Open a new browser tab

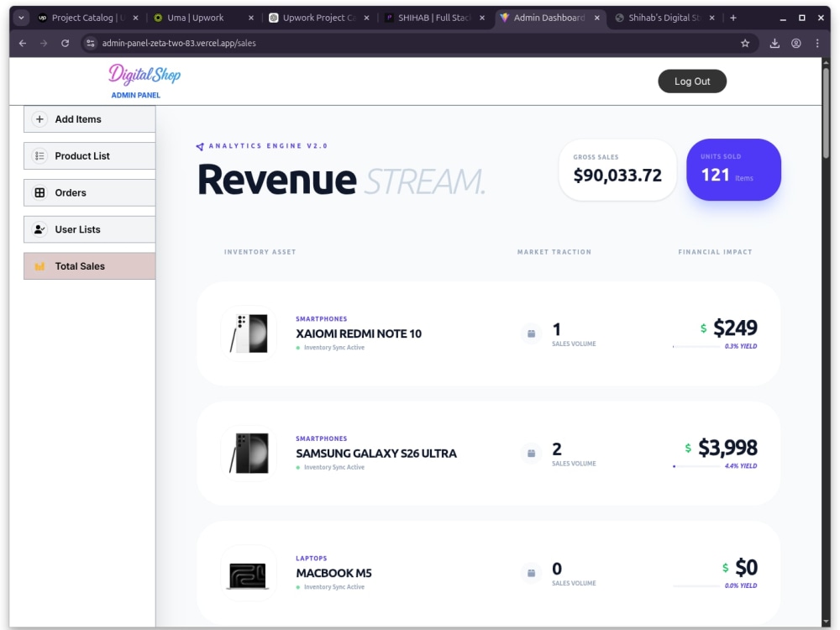click(732, 18)
